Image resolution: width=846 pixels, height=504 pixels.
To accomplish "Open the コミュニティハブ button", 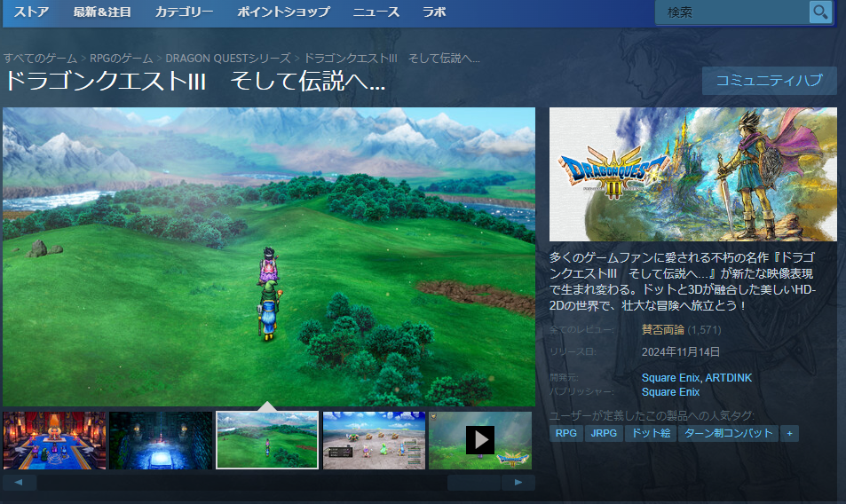I will [x=770, y=81].
